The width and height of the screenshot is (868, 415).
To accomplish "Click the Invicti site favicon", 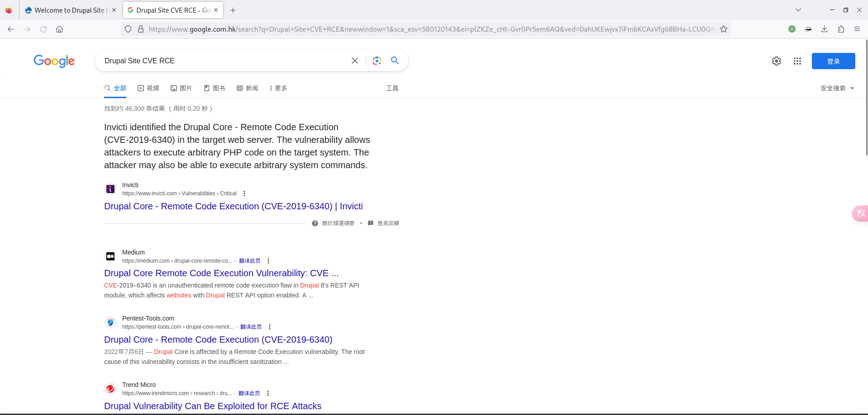I will pyautogui.click(x=110, y=189).
